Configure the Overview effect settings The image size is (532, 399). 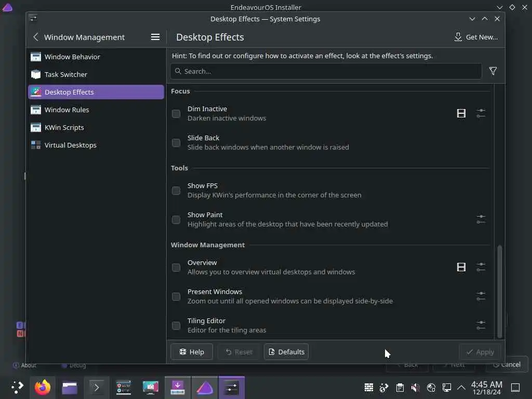(x=481, y=267)
